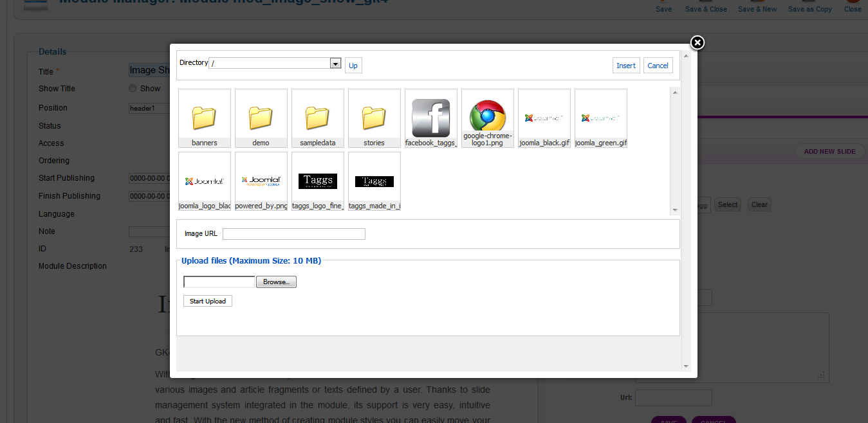Focus the Image URL field
868x423 pixels.
coord(294,234)
